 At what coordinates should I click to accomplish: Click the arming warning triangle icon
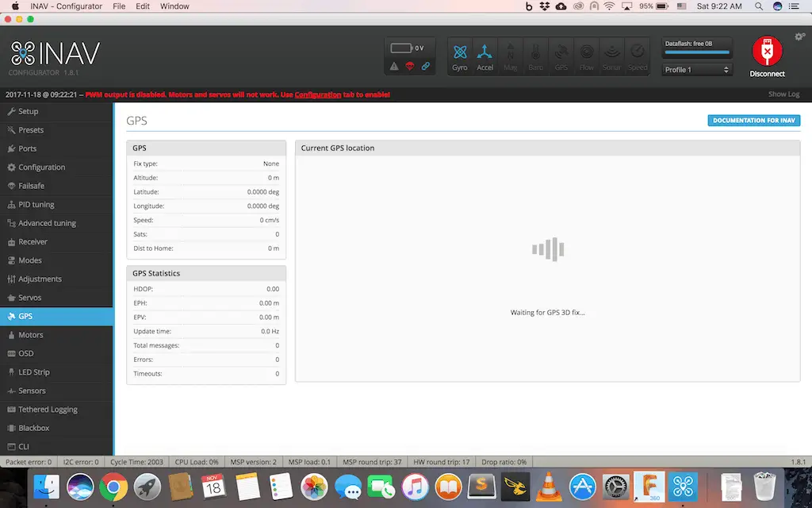click(x=394, y=66)
